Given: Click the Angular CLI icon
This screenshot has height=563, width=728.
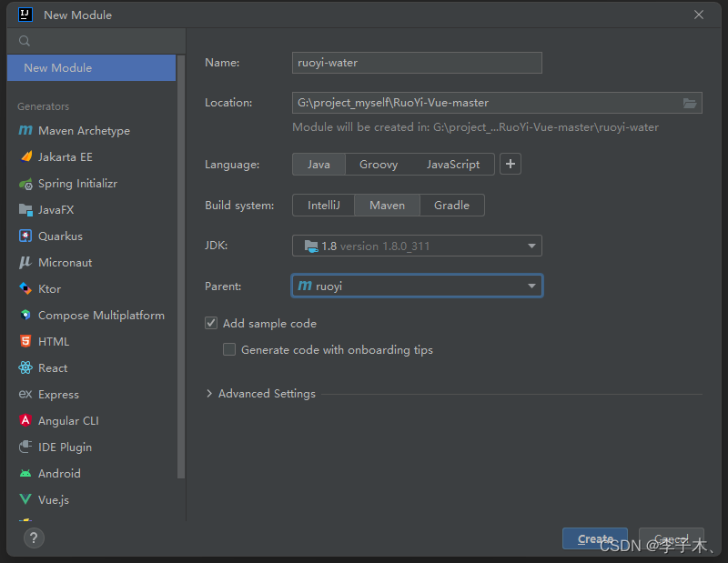Looking at the screenshot, I should (x=25, y=420).
